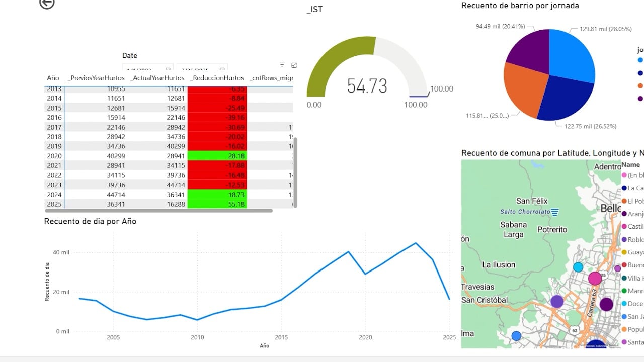Screen dimensions: 644x362
Task: Click the cyan Doce bubble on the map
Action: tap(578, 267)
